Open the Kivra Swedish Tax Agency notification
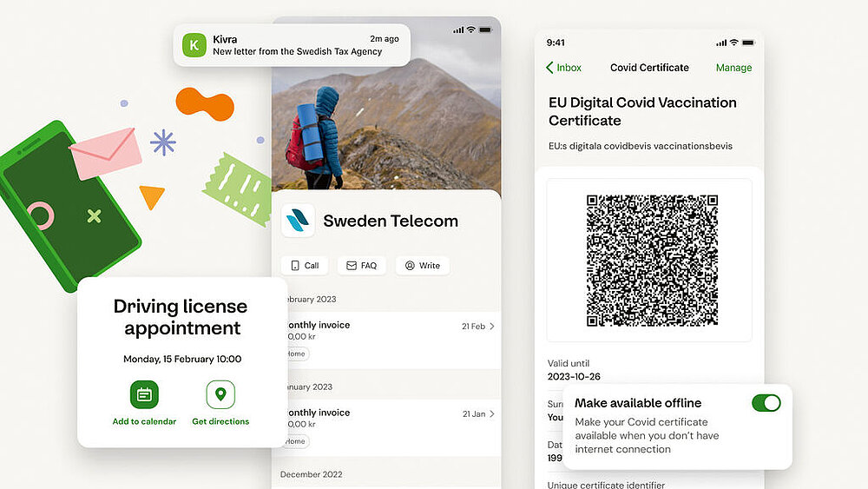The height and width of the screenshot is (489, 868). coord(292,45)
